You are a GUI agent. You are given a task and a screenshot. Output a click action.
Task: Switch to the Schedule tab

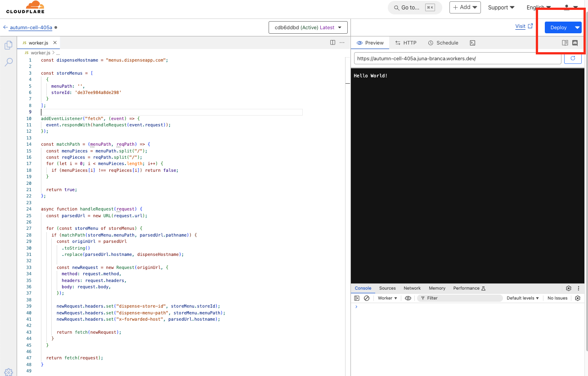443,43
